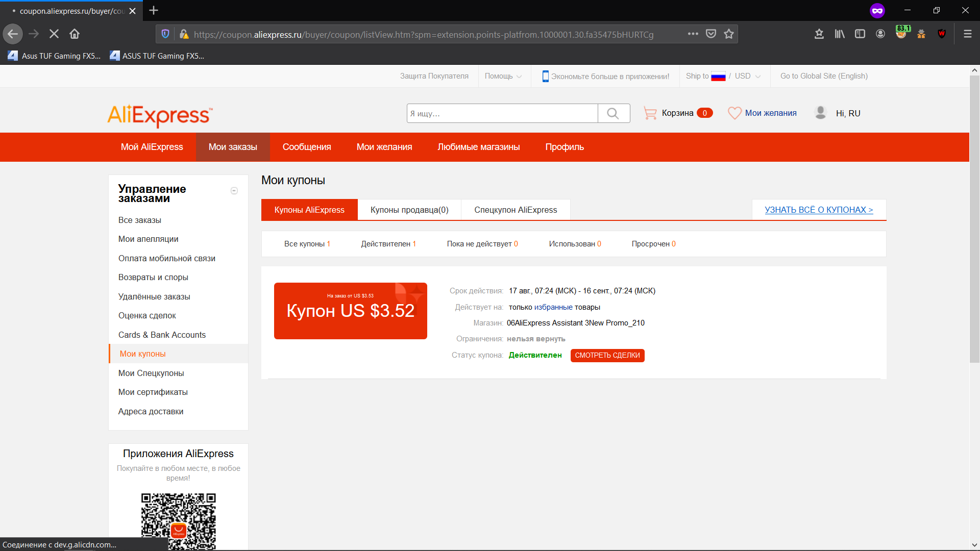The image size is (980, 551).
Task: Stop loading the page with X button
Action: tap(54, 34)
